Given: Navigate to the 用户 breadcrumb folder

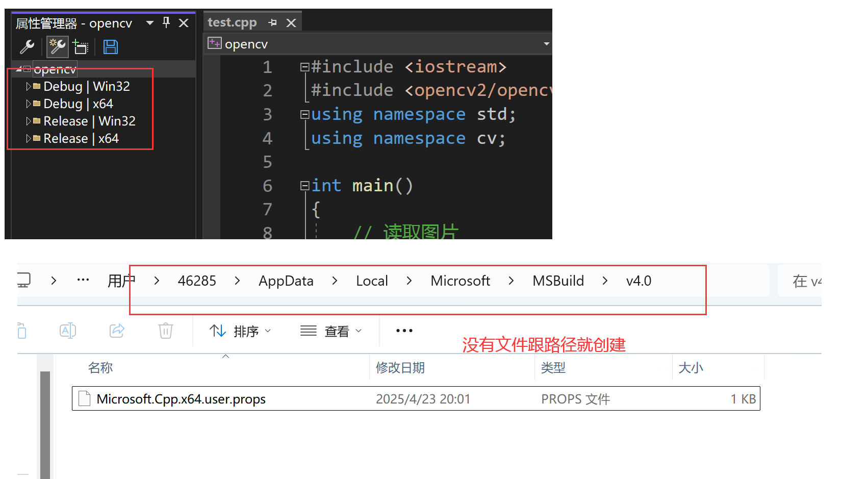Looking at the screenshot, I should 121,281.
